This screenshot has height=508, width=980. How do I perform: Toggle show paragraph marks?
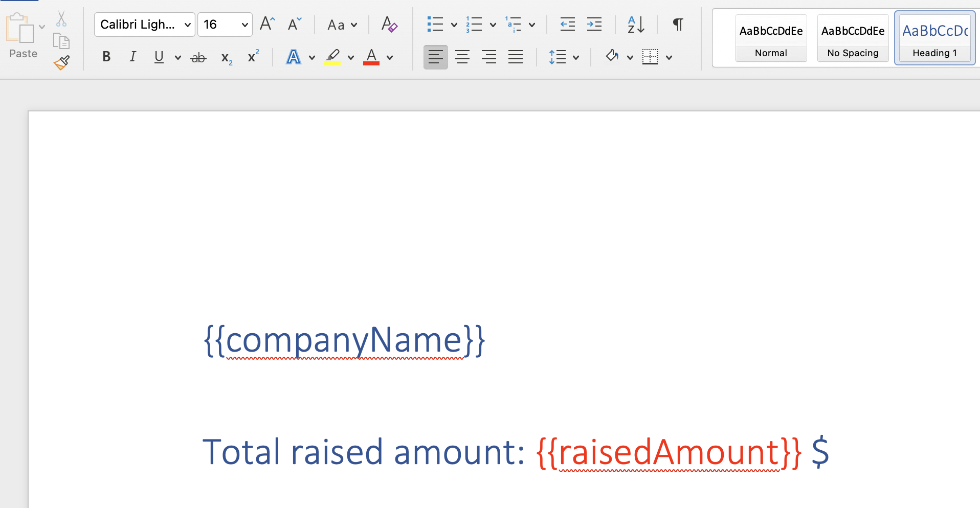(677, 24)
